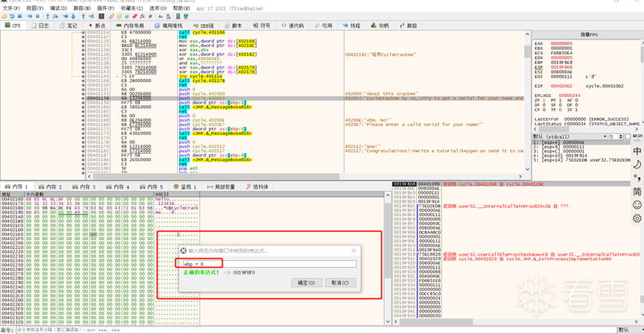Click the IME moon icon
The width and height of the screenshot is (644, 334).
click(x=637, y=165)
